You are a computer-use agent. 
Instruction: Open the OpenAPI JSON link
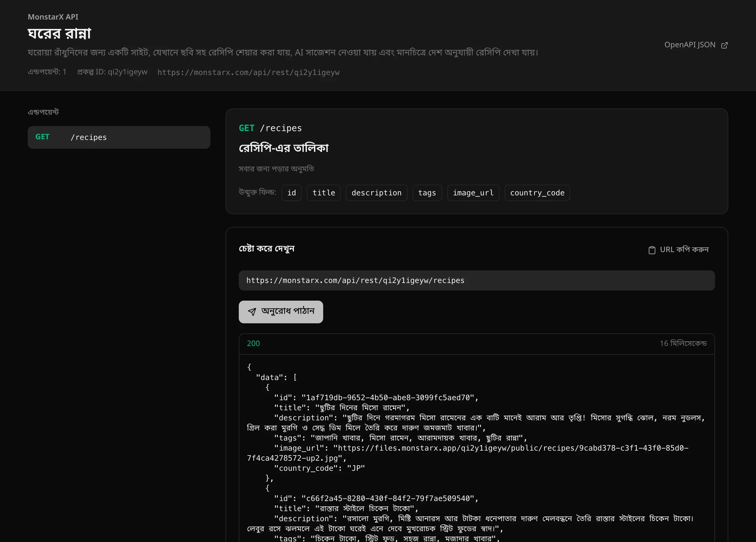(x=696, y=45)
